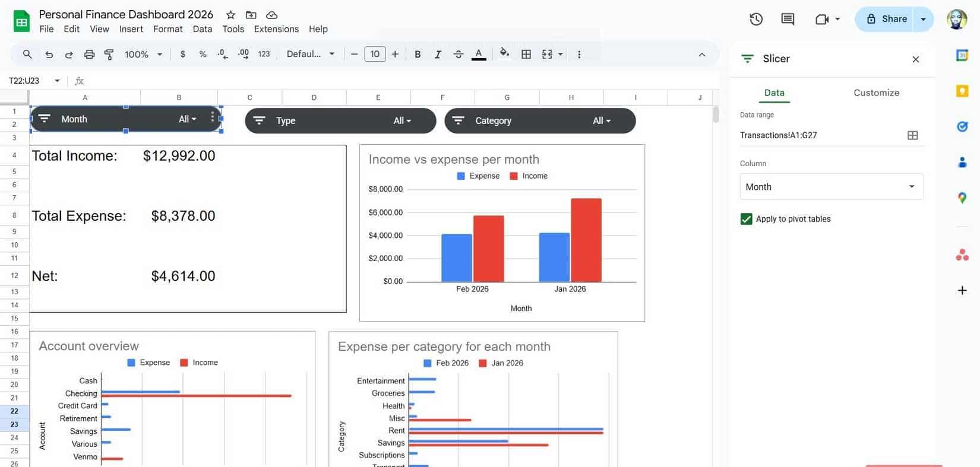Format as percent
Viewport: 980px width, 467px height.
point(203,54)
